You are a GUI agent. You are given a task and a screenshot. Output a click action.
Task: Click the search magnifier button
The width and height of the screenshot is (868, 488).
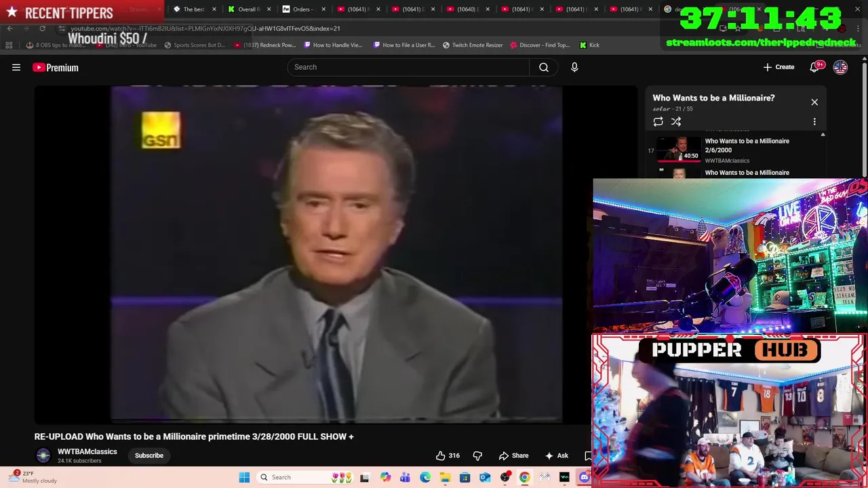pos(544,67)
